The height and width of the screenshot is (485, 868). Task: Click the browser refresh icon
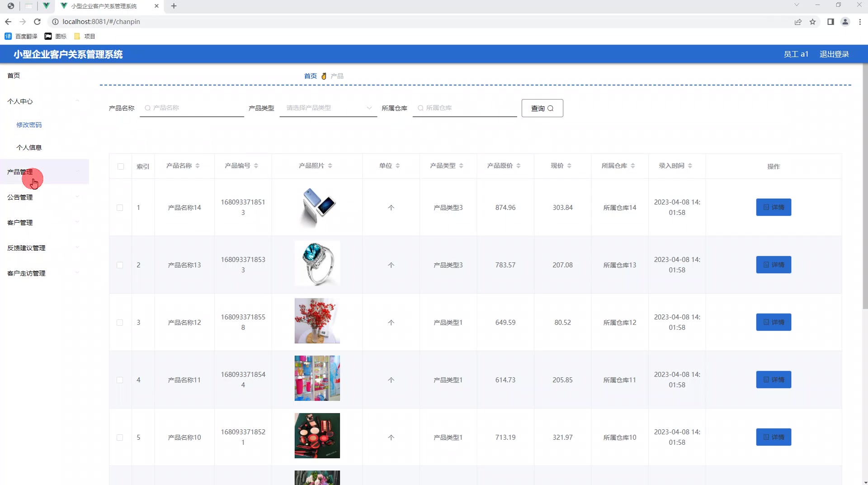tap(38, 21)
